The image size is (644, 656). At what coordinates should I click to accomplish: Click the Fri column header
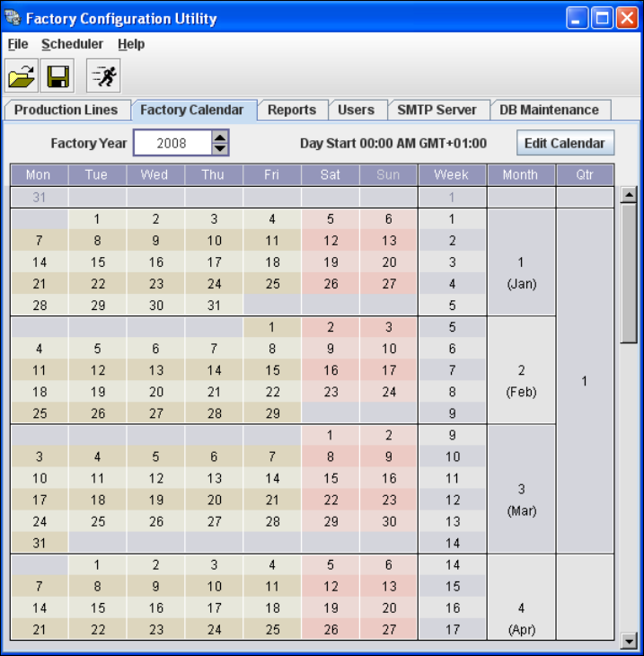point(272,175)
